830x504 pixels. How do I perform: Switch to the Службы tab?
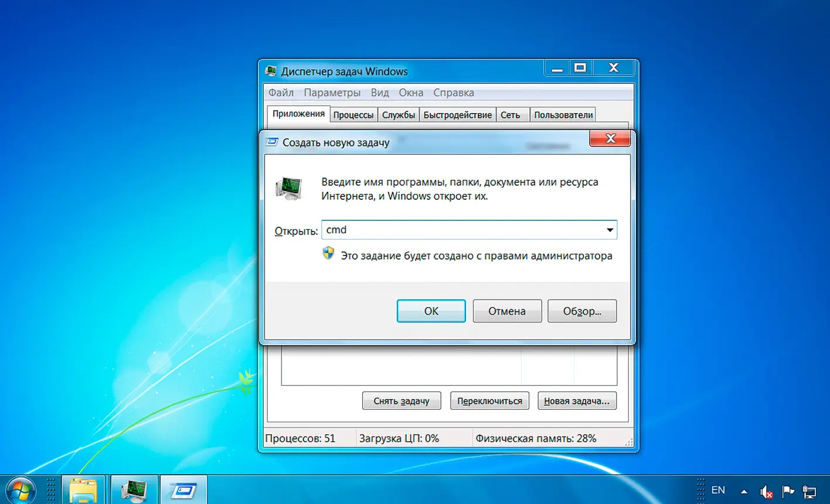coord(399,115)
